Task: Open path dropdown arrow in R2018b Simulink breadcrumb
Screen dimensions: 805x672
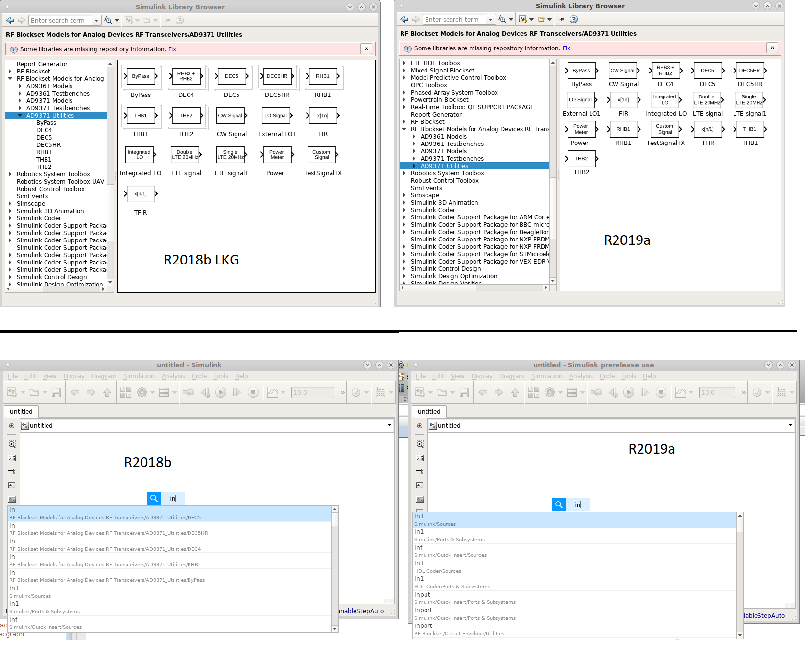Action: tap(390, 425)
